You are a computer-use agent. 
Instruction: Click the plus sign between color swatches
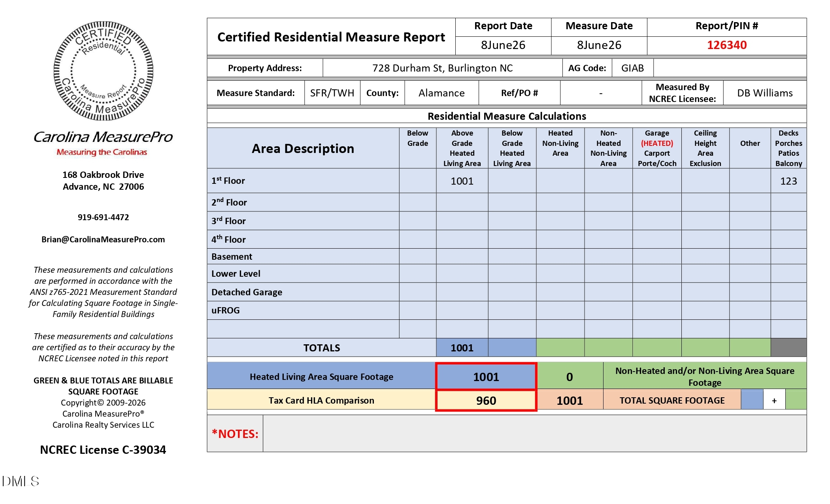(774, 400)
